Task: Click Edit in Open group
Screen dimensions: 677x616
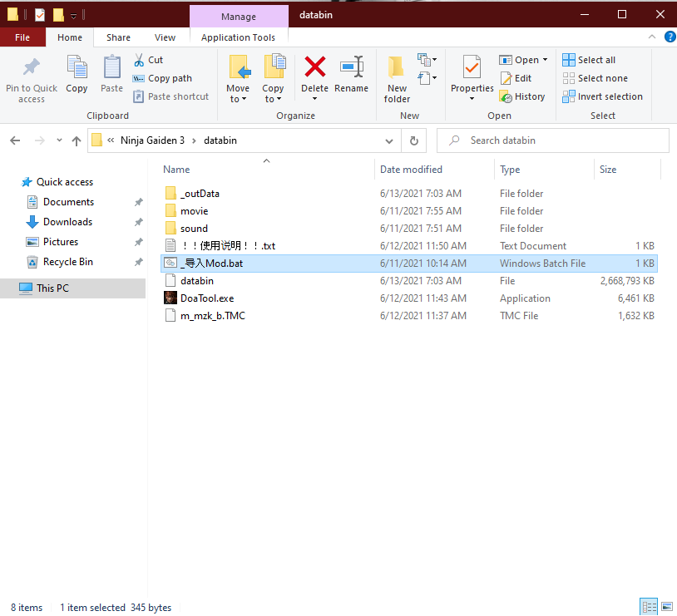Action: tap(516, 79)
